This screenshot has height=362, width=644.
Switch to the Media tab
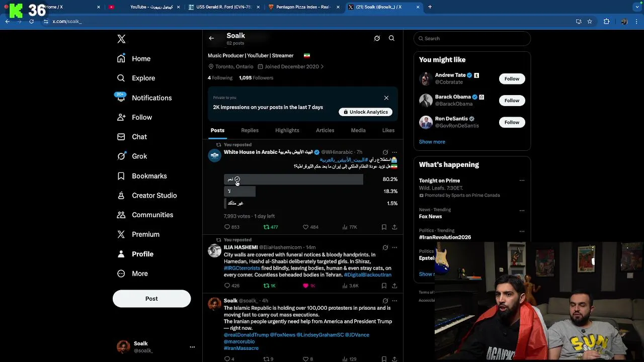coord(358,130)
